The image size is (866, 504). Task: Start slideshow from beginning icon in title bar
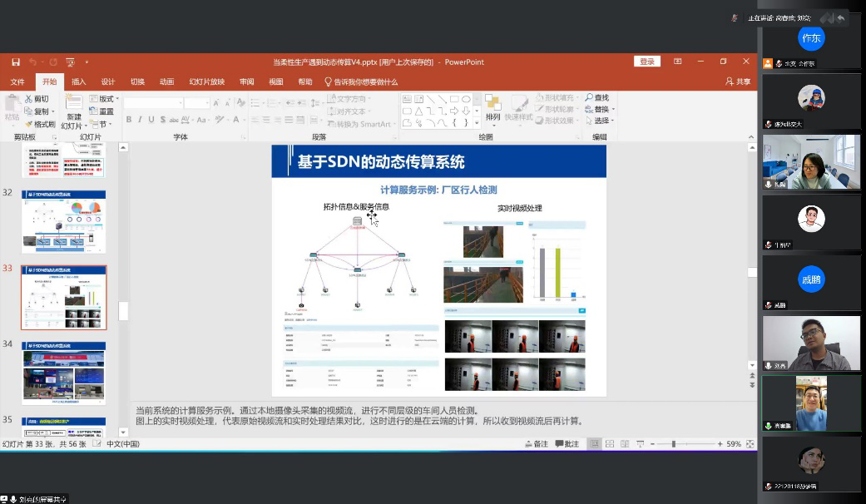tap(70, 62)
